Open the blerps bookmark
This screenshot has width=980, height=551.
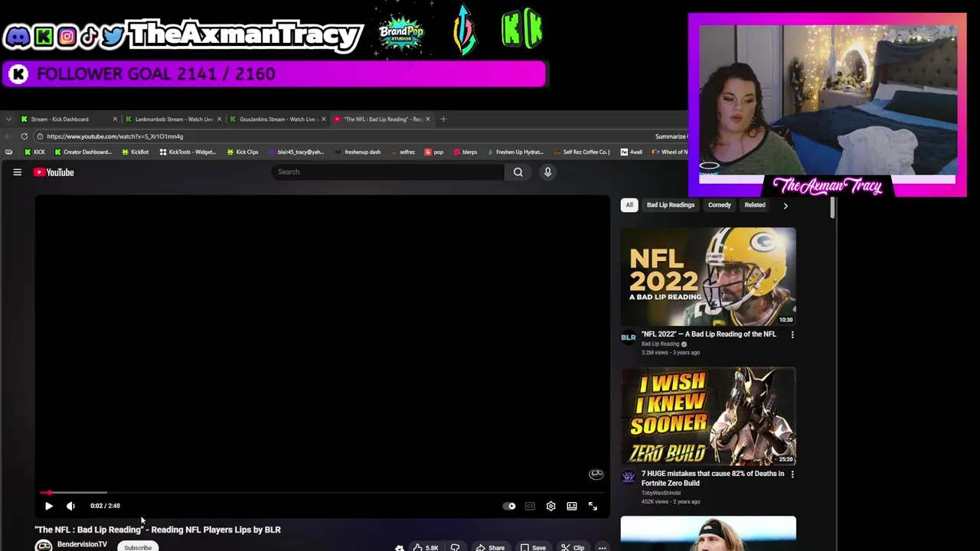(x=465, y=152)
